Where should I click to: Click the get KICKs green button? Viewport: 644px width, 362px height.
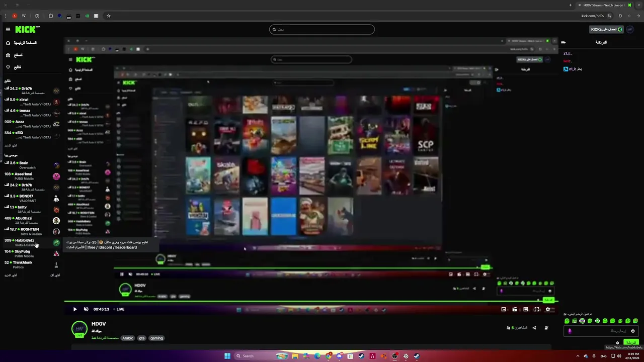(607, 29)
